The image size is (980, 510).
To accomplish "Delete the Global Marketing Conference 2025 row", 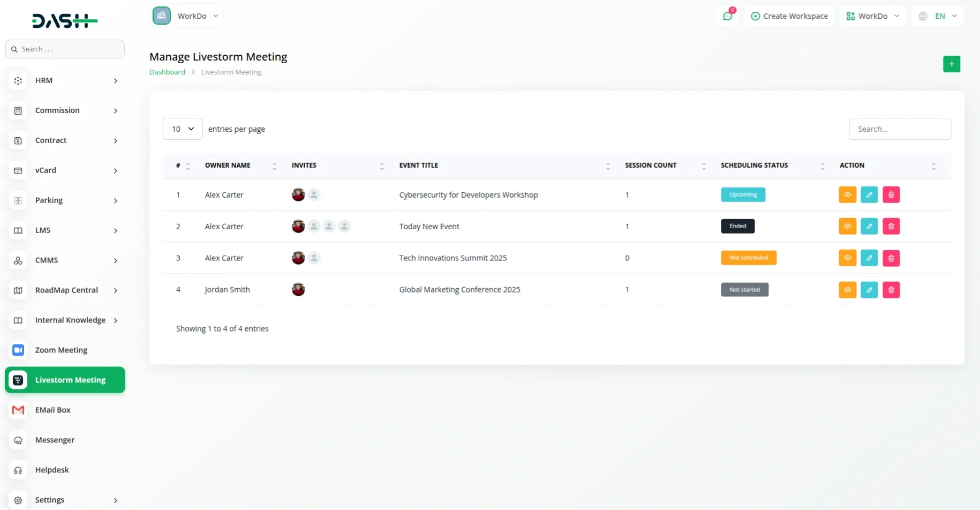I will click(x=891, y=290).
